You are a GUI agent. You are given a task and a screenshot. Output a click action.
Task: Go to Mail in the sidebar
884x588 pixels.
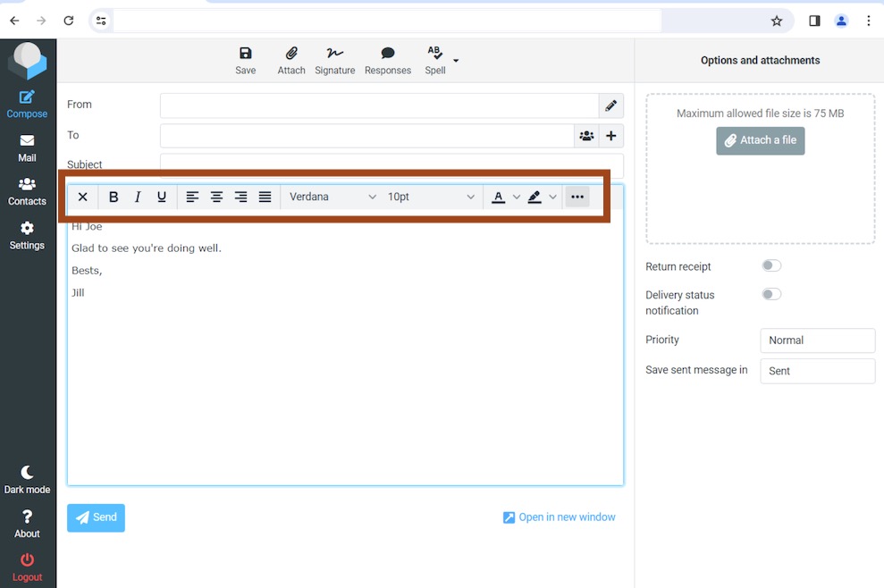[x=27, y=147]
